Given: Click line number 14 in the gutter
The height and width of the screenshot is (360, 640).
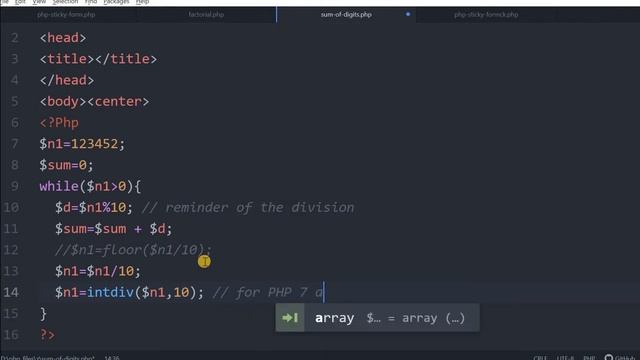Looking at the screenshot, I should coord(11,292).
